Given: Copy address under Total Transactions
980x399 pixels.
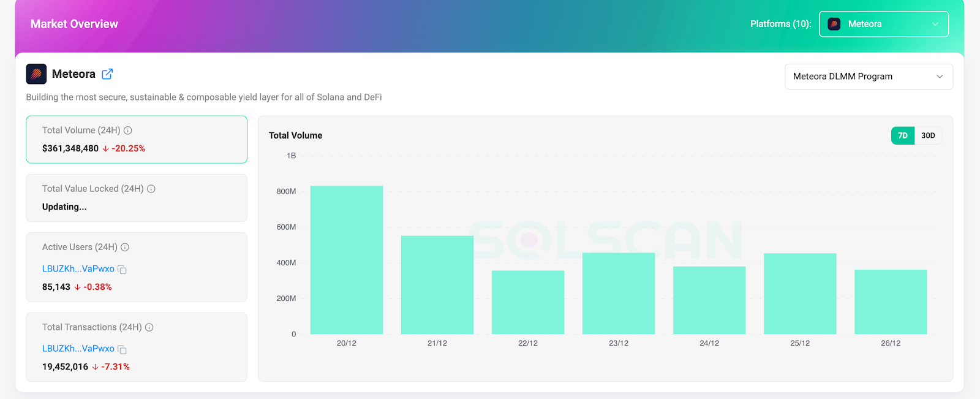Looking at the screenshot, I should tap(122, 349).
